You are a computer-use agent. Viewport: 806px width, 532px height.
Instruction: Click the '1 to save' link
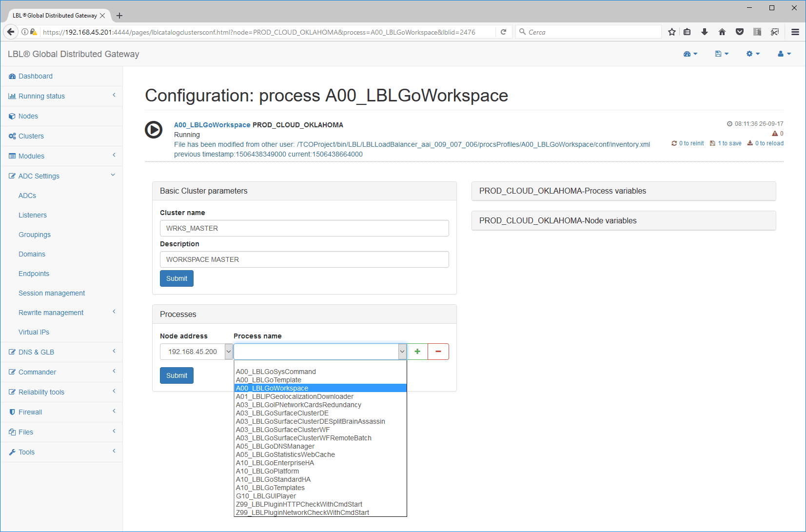click(726, 143)
